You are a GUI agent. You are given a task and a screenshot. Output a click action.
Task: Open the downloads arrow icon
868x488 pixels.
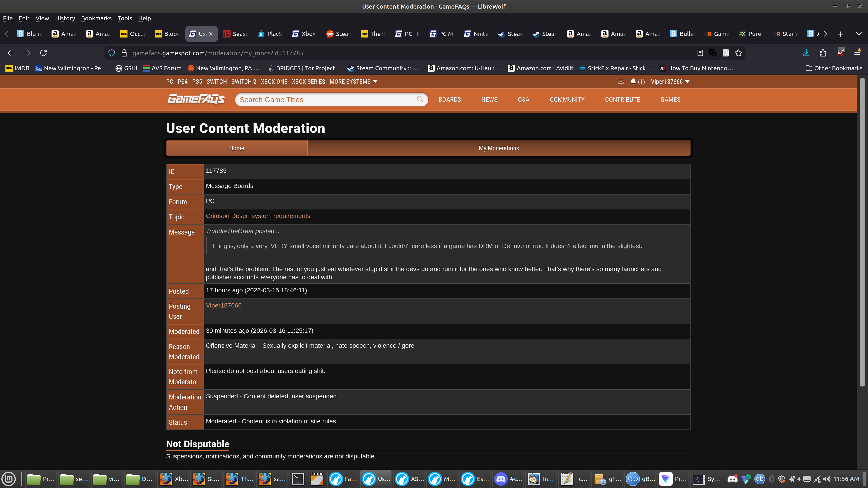(x=806, y=53)
